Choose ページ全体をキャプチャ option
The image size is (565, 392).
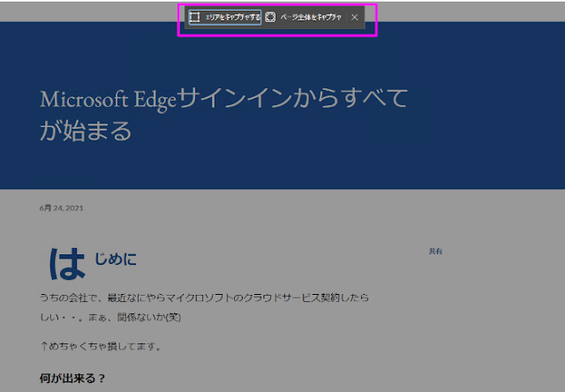[x=311, y=17]
